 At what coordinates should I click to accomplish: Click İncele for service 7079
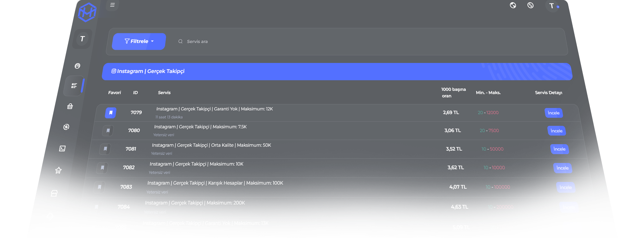(x=554, y=113)
